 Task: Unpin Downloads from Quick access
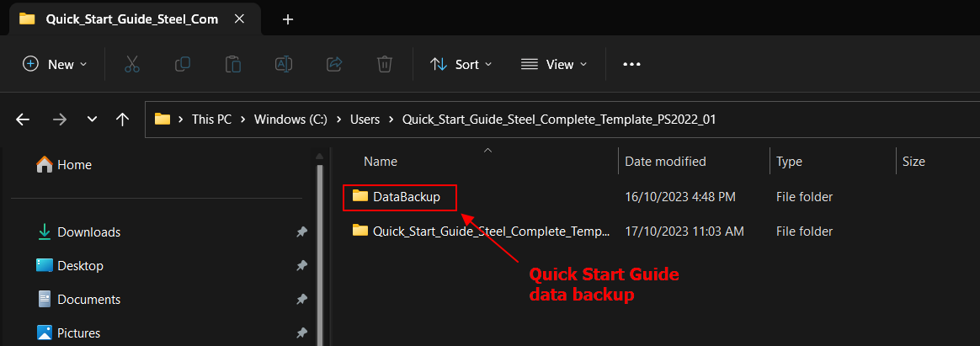(x=301, y=232)
